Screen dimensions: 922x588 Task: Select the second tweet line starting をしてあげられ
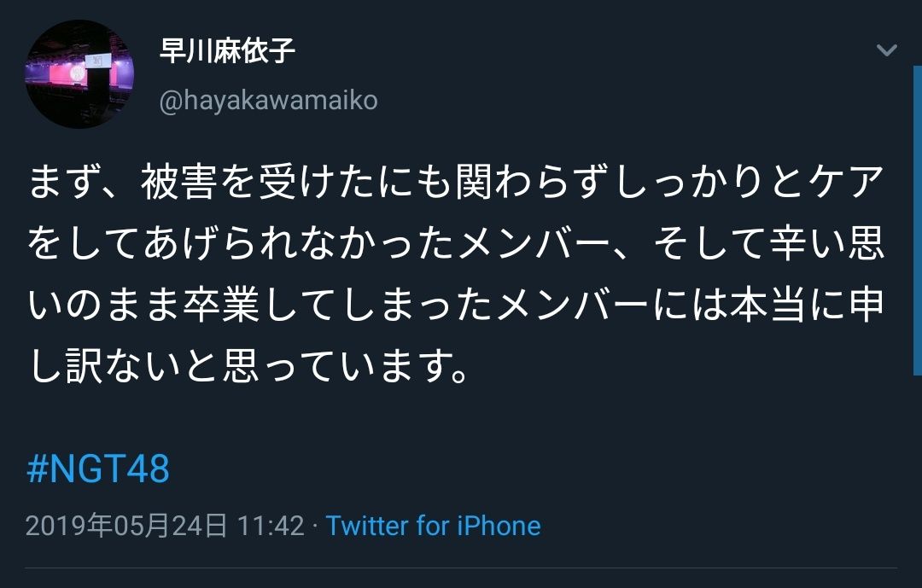[x=456, y=243]
